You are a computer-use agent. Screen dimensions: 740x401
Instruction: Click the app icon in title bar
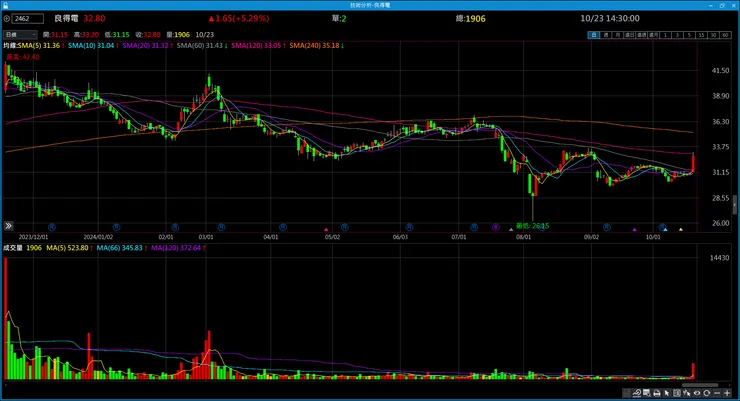(x=5, y=5)
